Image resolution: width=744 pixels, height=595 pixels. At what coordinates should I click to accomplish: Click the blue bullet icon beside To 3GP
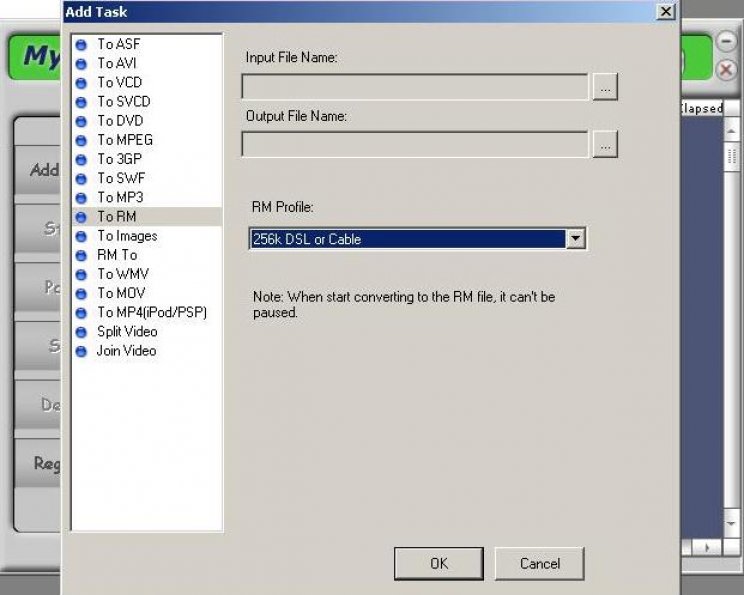pos(81,160)
